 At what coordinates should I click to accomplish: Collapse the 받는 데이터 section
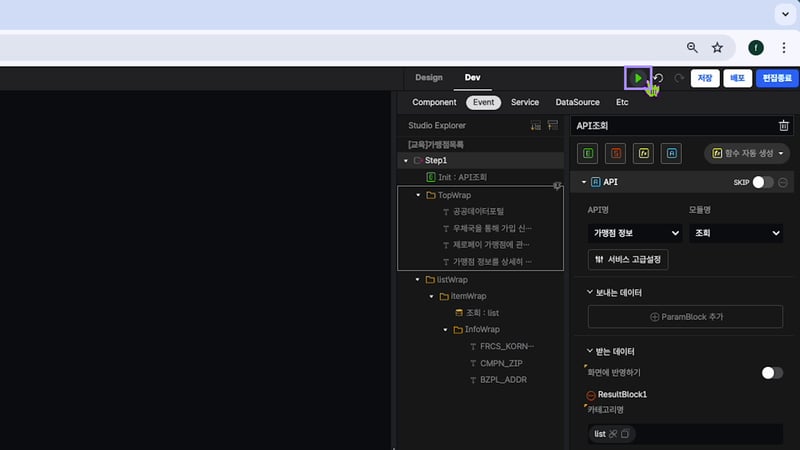coord(590,351)
